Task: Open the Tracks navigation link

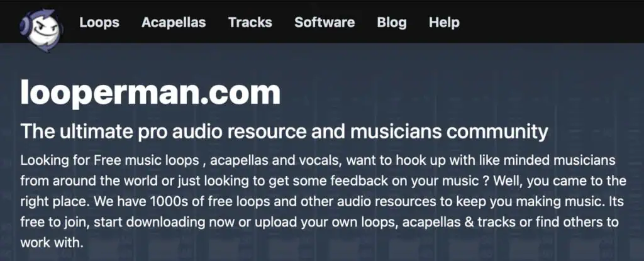Action: [x=250, y=22]
